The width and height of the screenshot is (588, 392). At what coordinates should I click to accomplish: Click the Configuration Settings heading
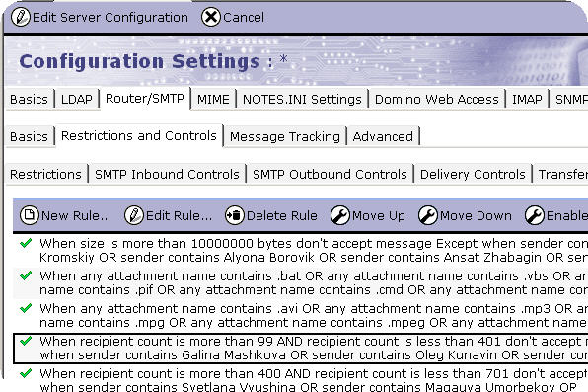(x=139, y=61)
